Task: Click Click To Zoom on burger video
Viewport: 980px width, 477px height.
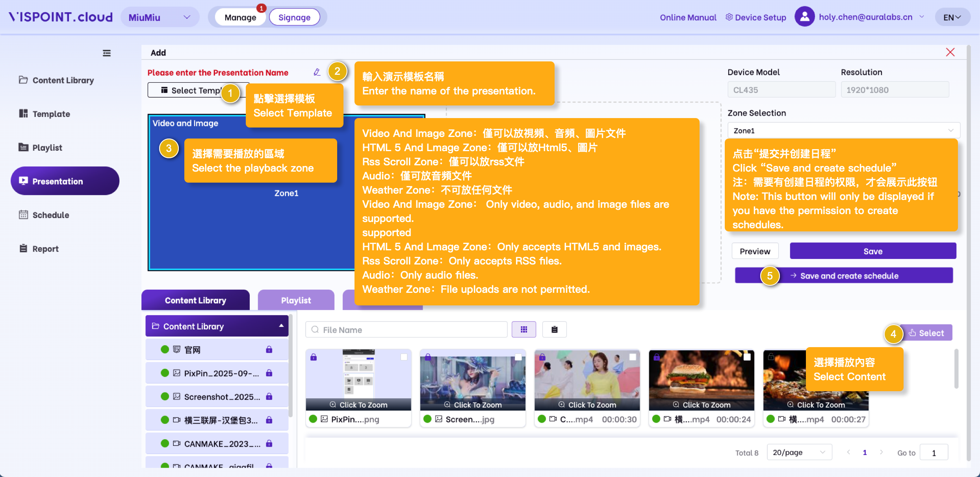Action: pyautogui.click(x=701, y=405)
